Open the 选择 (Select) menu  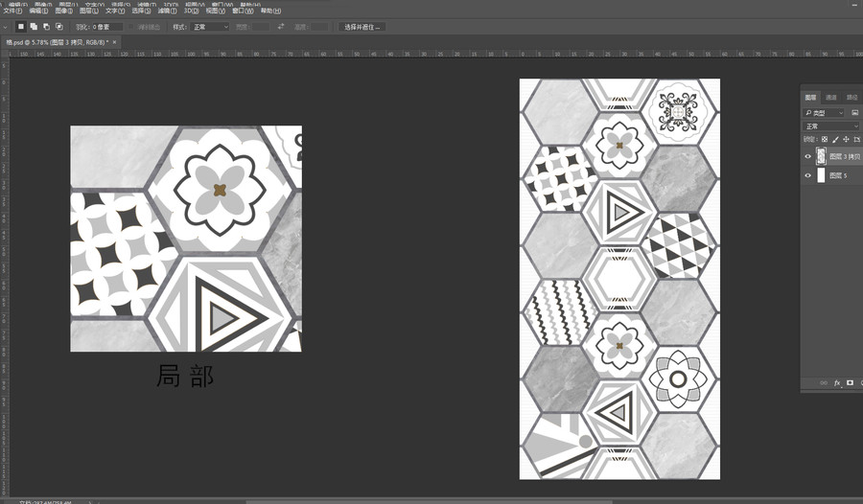[x=141, y=11]
